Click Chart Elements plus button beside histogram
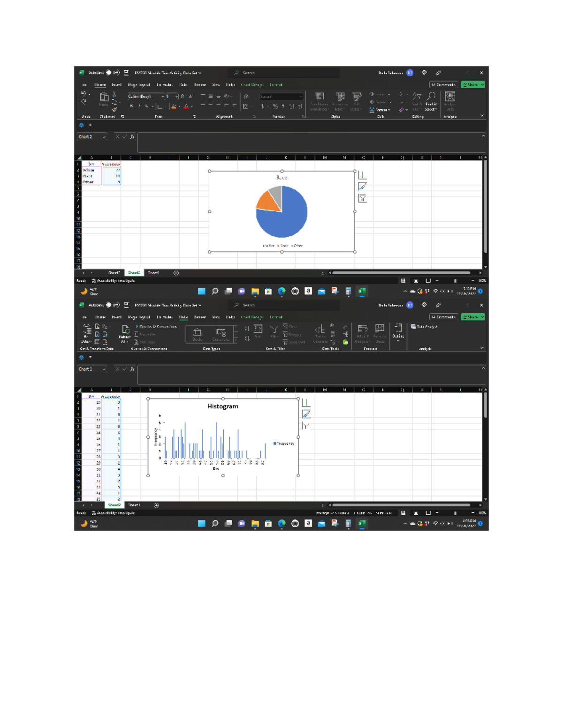563x728 pixels. pyautogui.click(x=306, y=403)
